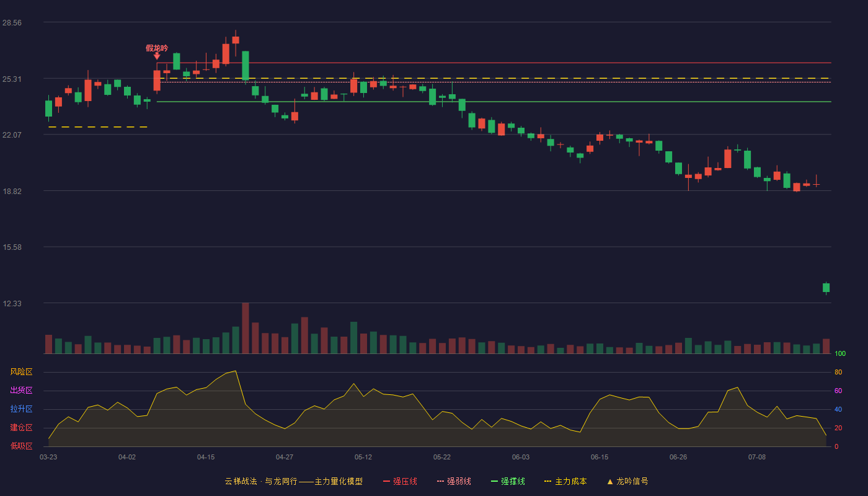Click the tallest red volume bar
This screenshot has height=496, width=868.
click(246, 328)
